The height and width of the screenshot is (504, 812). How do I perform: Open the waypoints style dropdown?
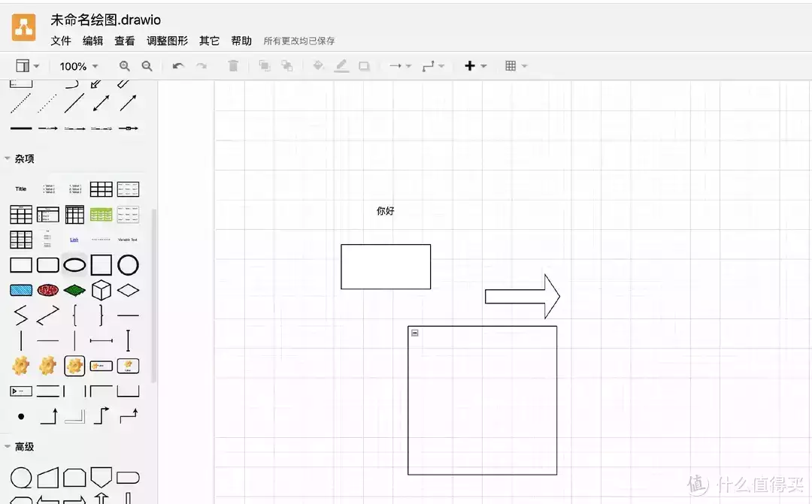pyautogui.click(x=433, y=65)
